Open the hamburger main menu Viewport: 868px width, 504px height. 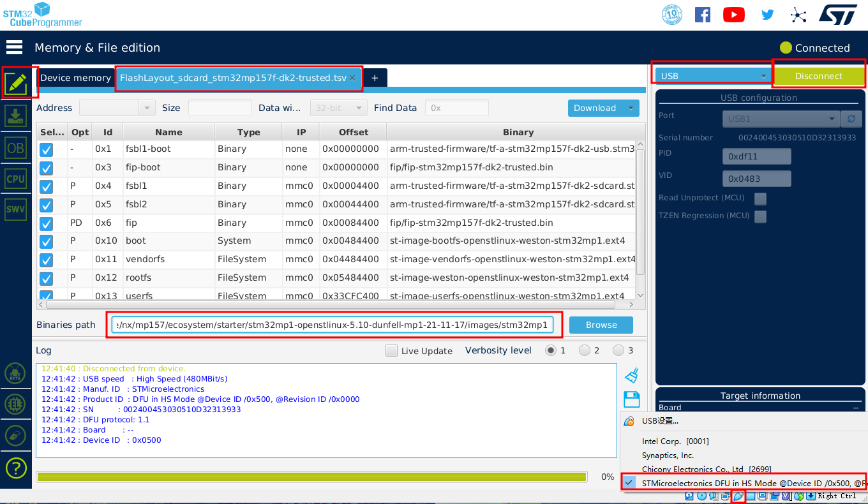(x=14, y=47)
